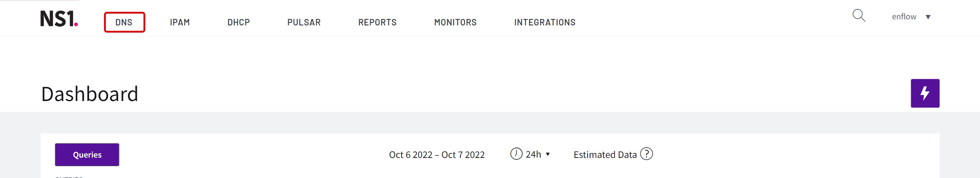The width and height of the screenshot is (980, 178).
Task: Click the Oct 6 2022 – Oct 7 2022 date range
Action: point(436,155)
